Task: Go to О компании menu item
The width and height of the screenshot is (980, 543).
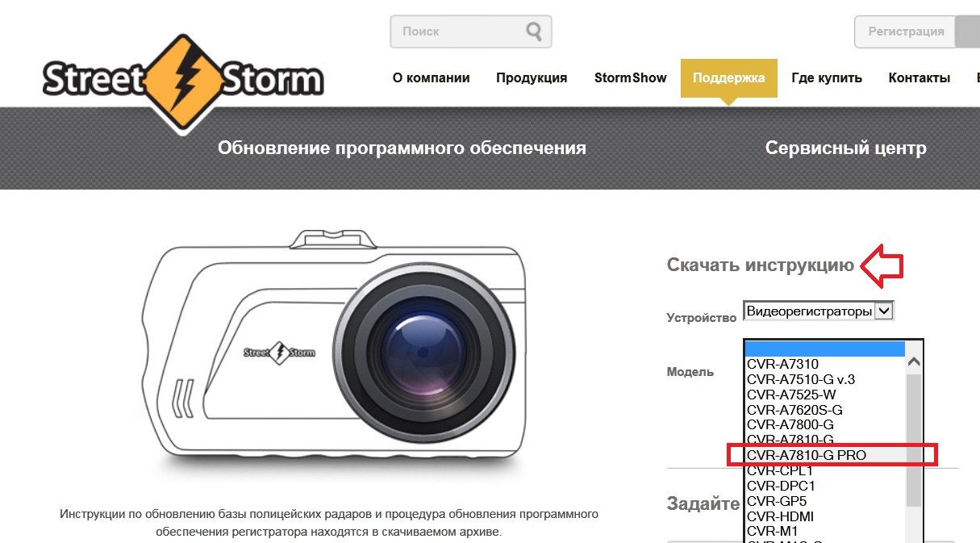Action: coord(431,78)
